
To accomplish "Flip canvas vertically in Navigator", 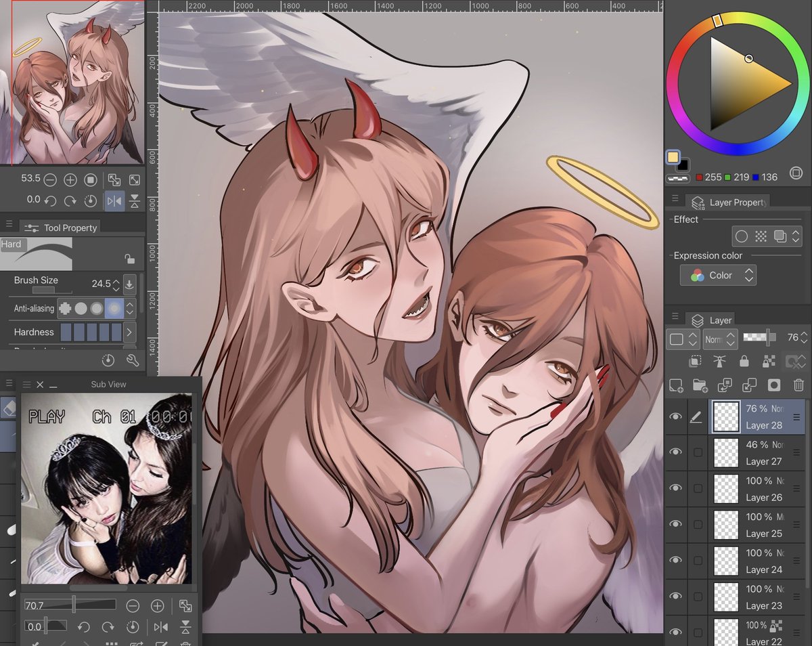I will pyautogui.click(x=135, y=200).
